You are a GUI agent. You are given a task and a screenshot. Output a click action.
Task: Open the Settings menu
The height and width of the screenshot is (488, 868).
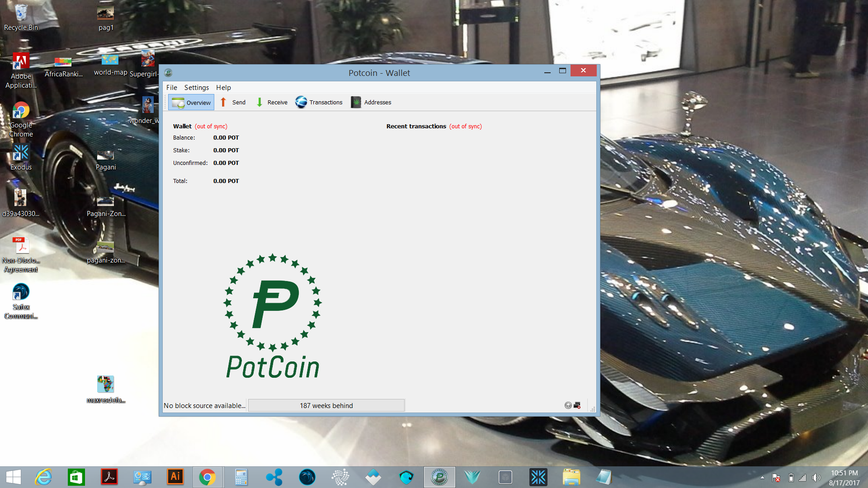pos(196,87)
